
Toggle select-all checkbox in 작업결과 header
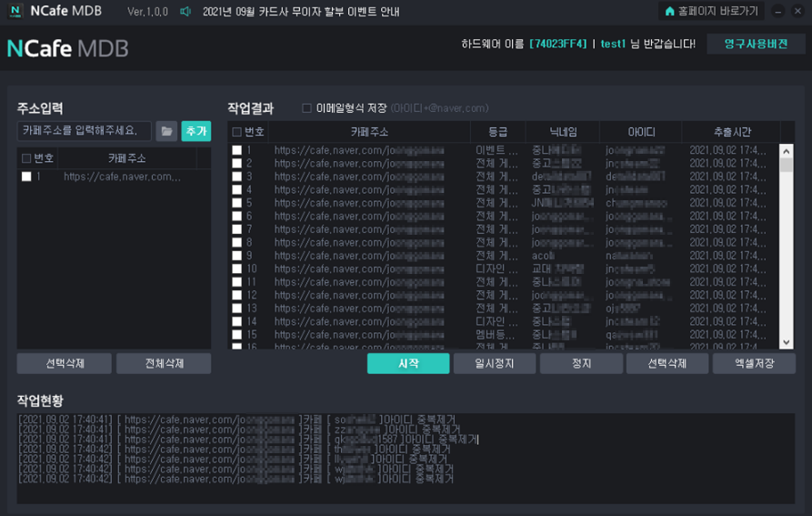click(x=236, y=132)
